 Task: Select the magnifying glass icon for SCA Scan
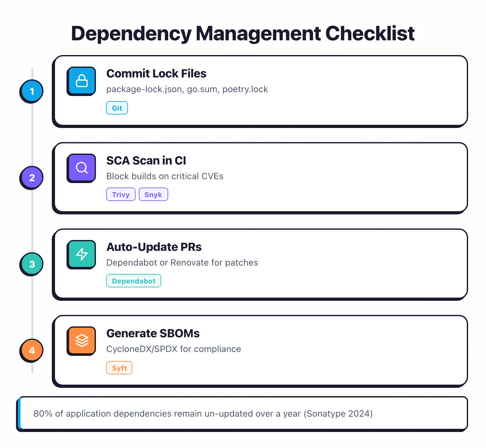point(81,168)
